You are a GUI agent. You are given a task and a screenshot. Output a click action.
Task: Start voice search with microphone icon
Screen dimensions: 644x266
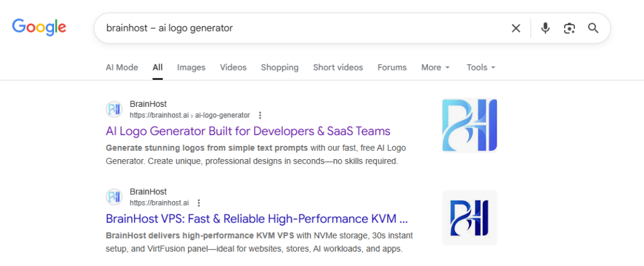pos(545,28)
